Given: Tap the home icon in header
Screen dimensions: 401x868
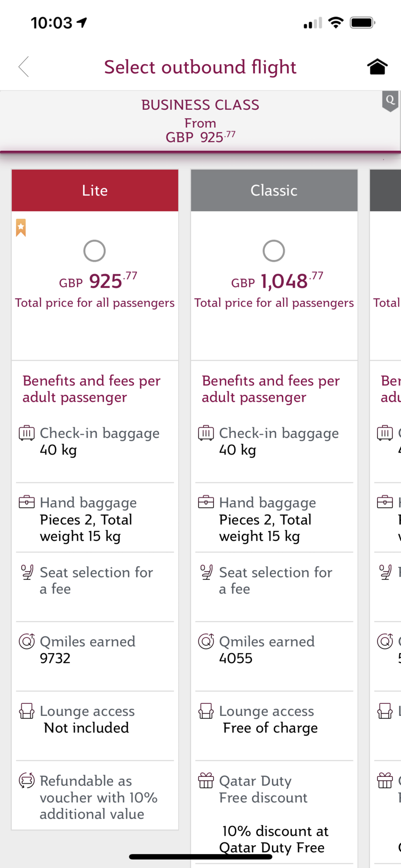Looking at the screenshot, I should [x=377, y=67].
